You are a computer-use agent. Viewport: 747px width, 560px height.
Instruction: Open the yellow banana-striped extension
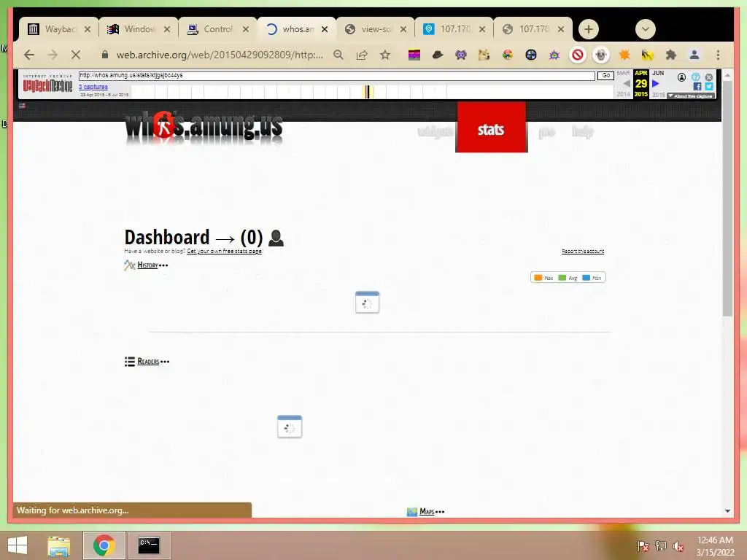click(648, 55)
